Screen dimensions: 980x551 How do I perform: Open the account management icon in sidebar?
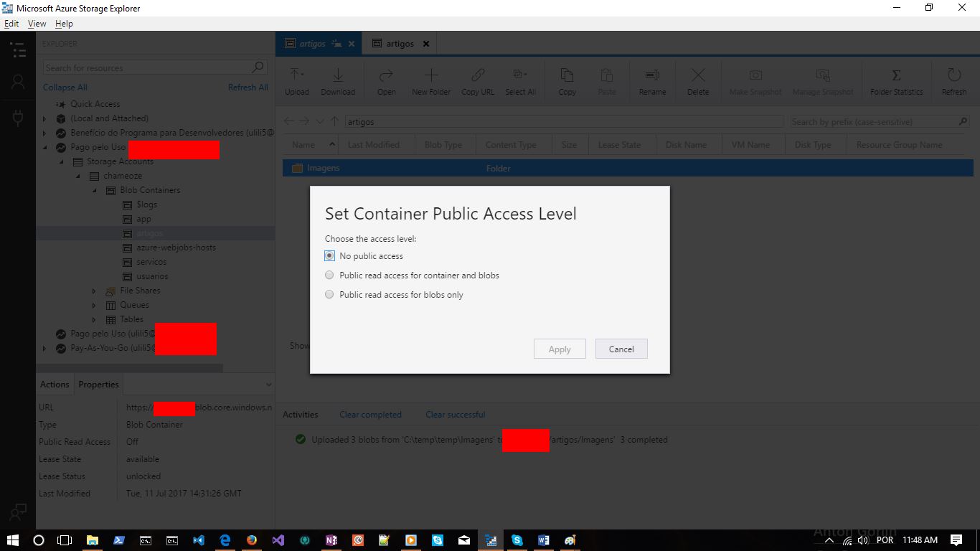pos(18,82)
